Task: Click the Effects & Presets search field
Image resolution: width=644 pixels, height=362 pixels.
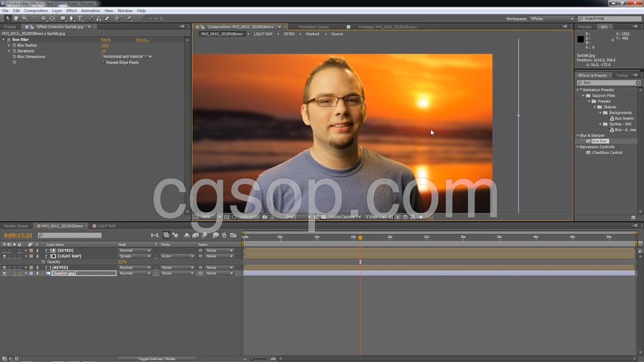Action: 608,82
